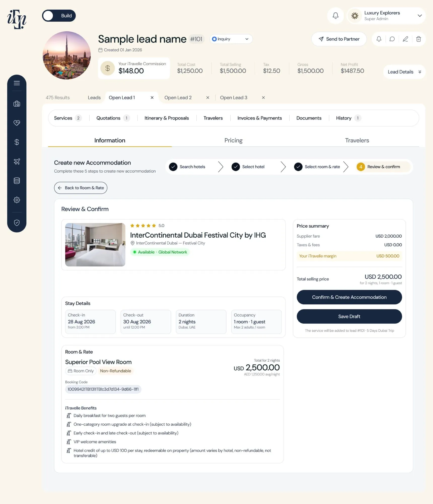Switch to the Quotations tab
The image size is (433, 504).
(113, 118)
